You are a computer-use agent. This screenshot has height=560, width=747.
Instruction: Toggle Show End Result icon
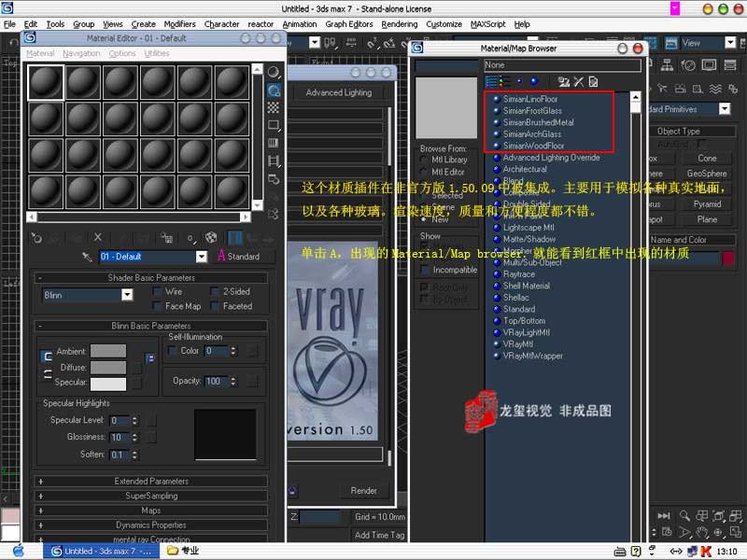(x=234, y=237)
